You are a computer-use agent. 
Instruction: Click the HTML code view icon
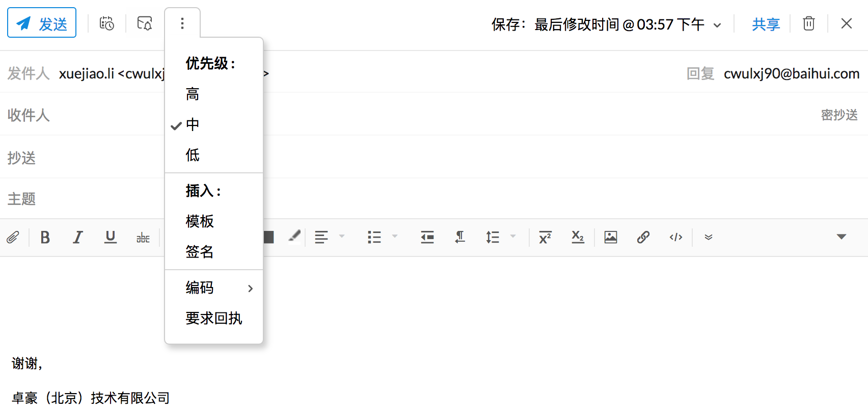675,237
